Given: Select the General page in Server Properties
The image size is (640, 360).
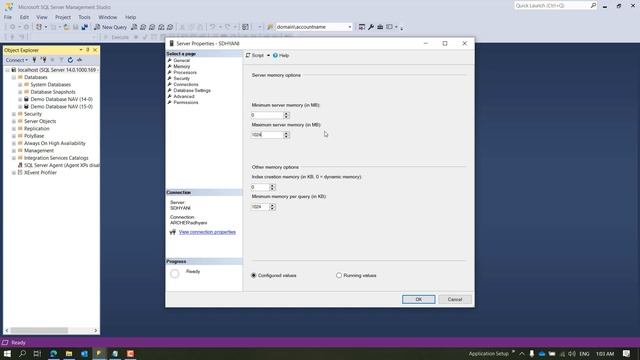Looking at the screenshot, I should coord(182,60).
